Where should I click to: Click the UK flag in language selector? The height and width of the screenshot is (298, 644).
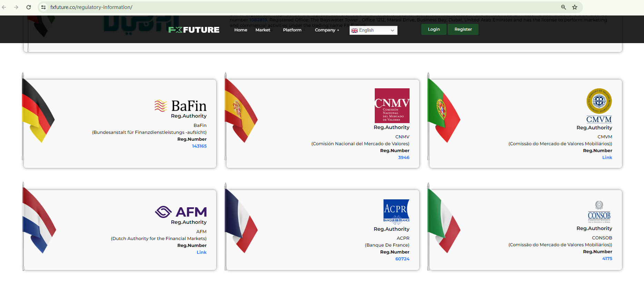tap(354, 30)
